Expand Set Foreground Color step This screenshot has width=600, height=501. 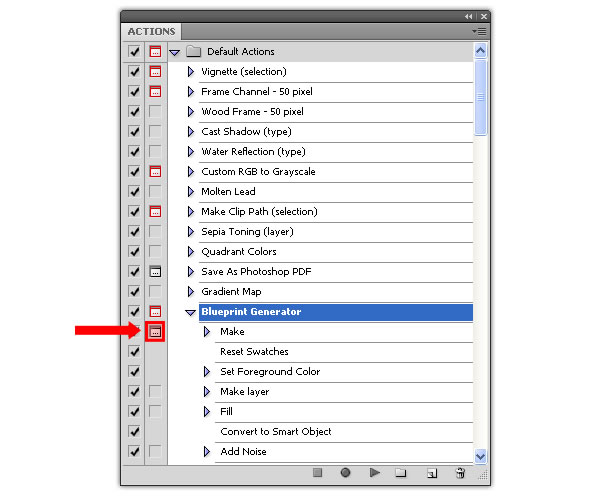pyautogui.click(x=207, y=372)
